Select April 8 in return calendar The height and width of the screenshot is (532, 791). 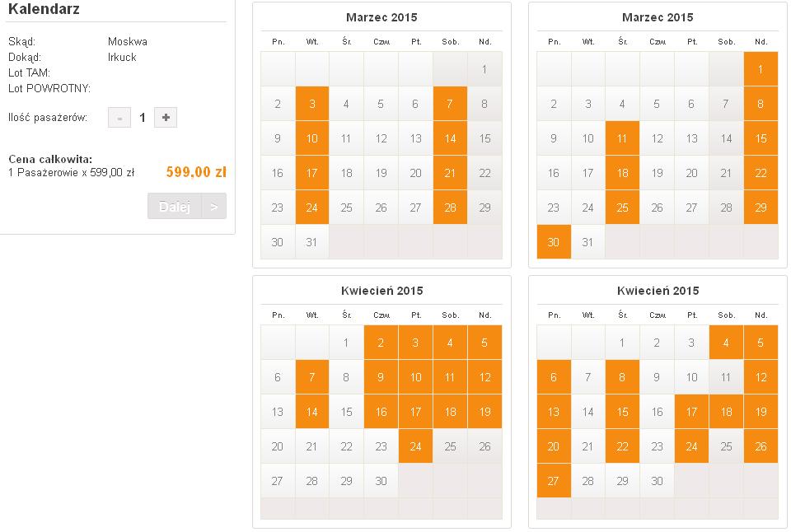coord(622,377)
